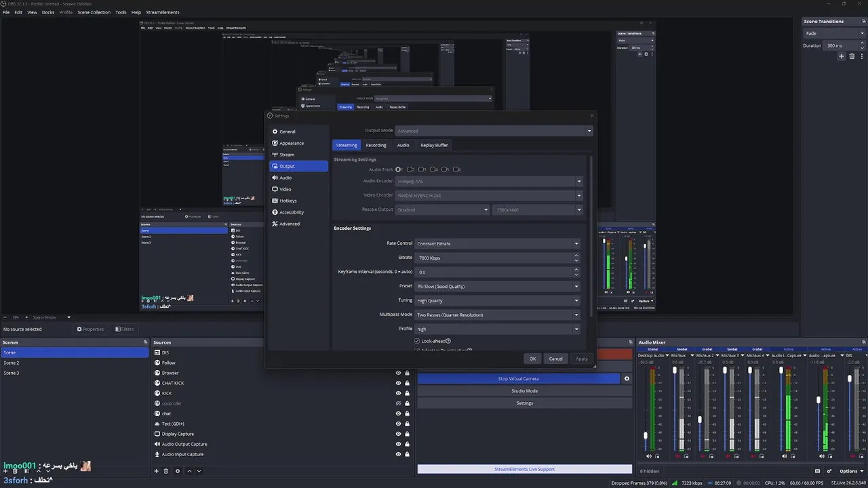Switch to the Recording tab
The width and height of the screenshot is (868, 488).
pos(376,145)
